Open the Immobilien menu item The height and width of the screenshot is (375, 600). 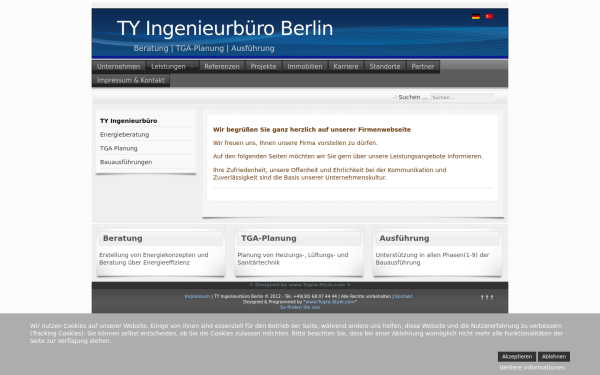[305, 67]
